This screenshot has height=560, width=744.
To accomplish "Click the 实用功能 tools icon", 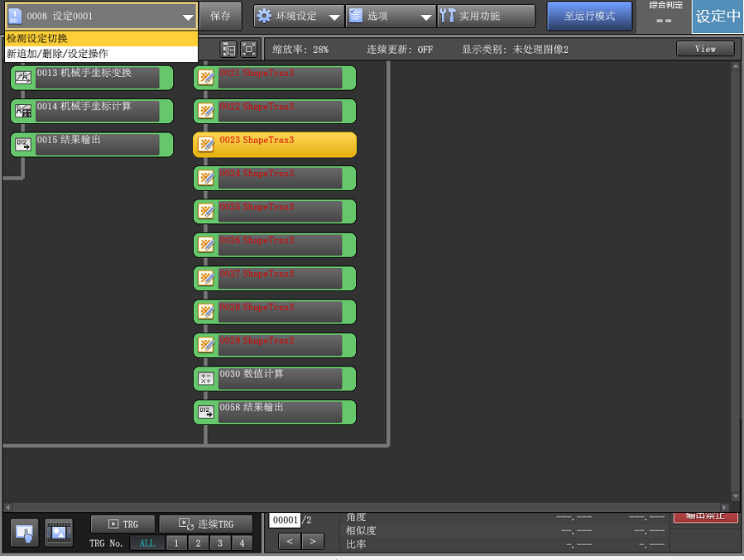I will pos(447,16).
